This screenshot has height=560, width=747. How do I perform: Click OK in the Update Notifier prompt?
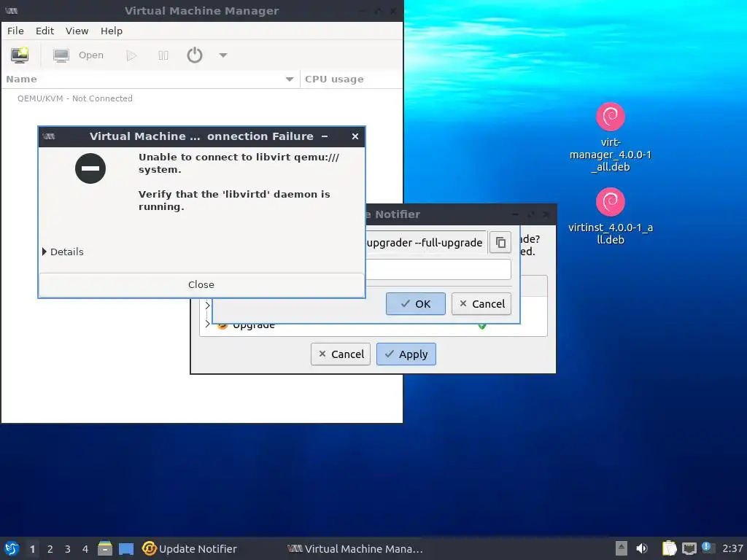click(415, 304)
